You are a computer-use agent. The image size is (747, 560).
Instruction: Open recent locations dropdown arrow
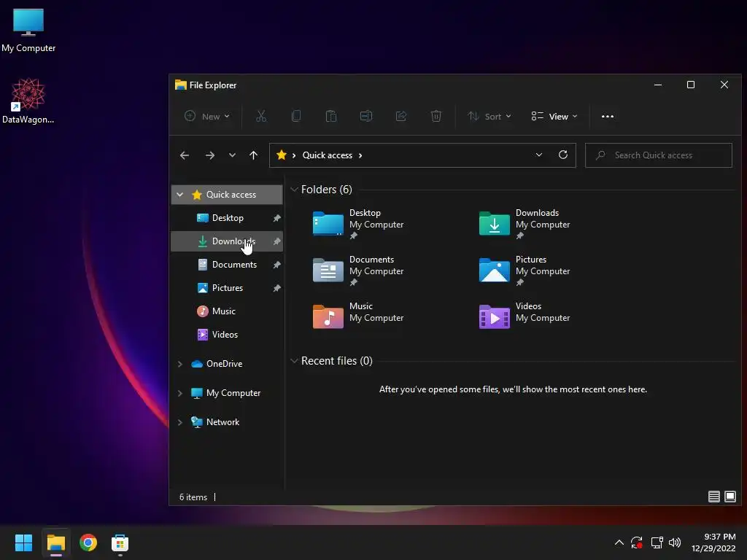(232, 155)
